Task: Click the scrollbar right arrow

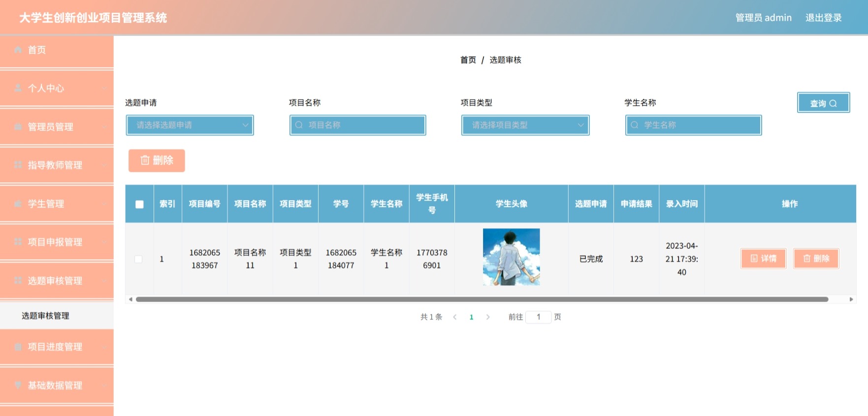Action: pyautogui.click(x=851, y=299)
